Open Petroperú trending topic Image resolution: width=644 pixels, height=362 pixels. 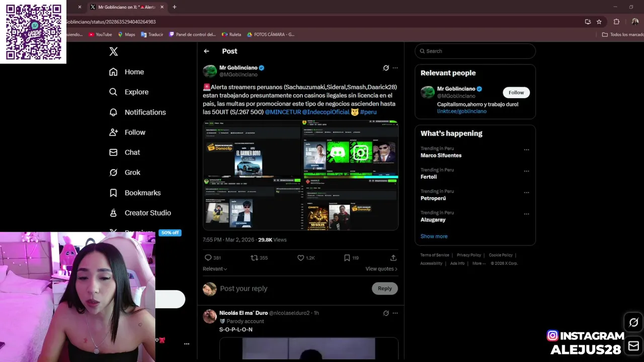433,198
